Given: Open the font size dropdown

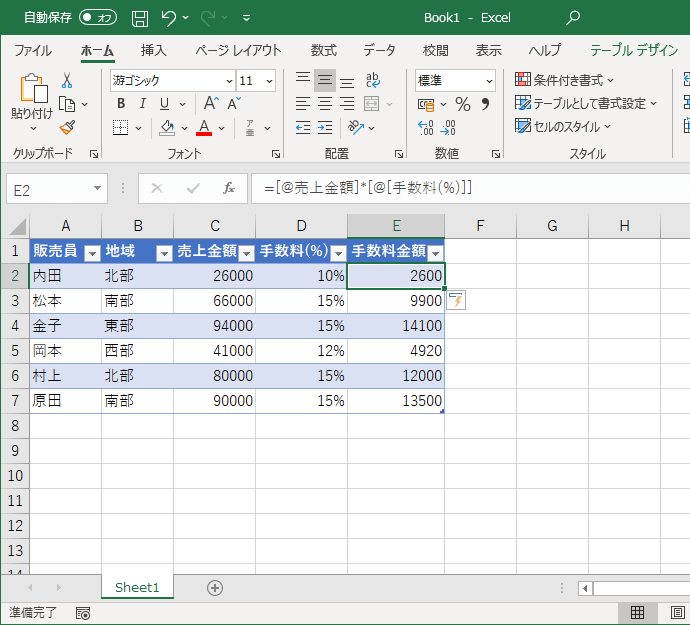Looking at the screenshot, I should [x=269, y=81].
